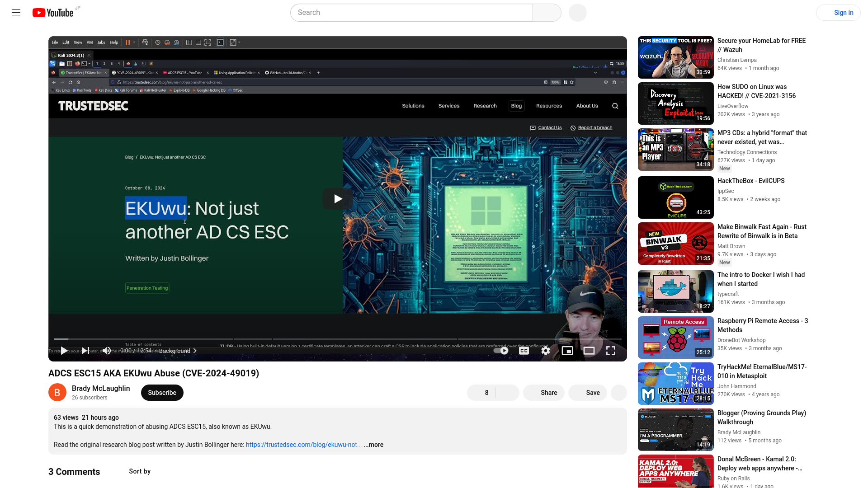Toggle like button with count 8

(481, 393)
